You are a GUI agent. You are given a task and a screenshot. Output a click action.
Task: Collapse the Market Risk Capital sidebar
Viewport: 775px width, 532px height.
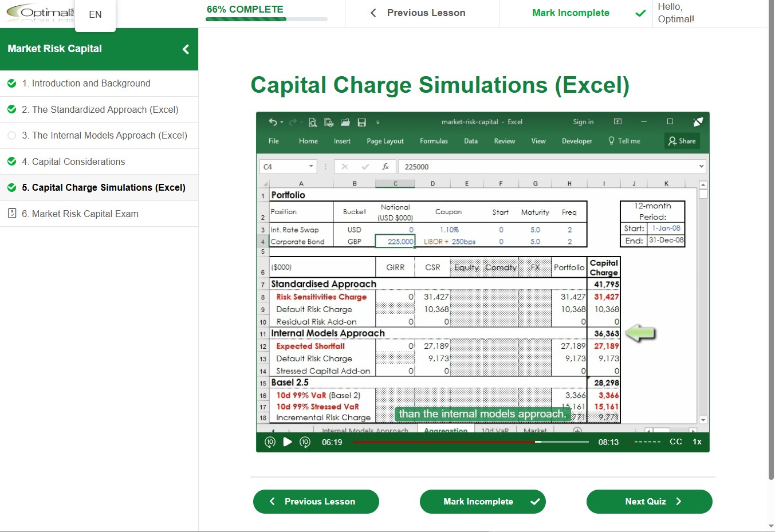click(186, 49)
